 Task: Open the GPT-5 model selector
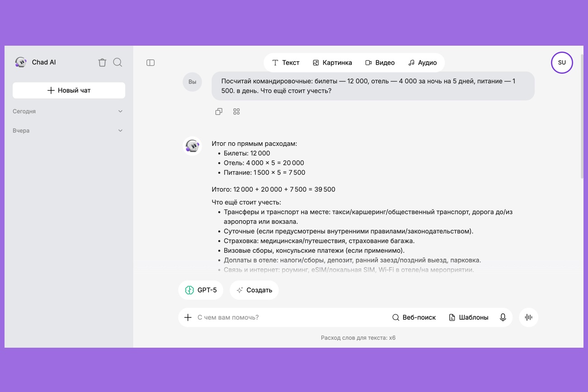[x=201, y=290]
